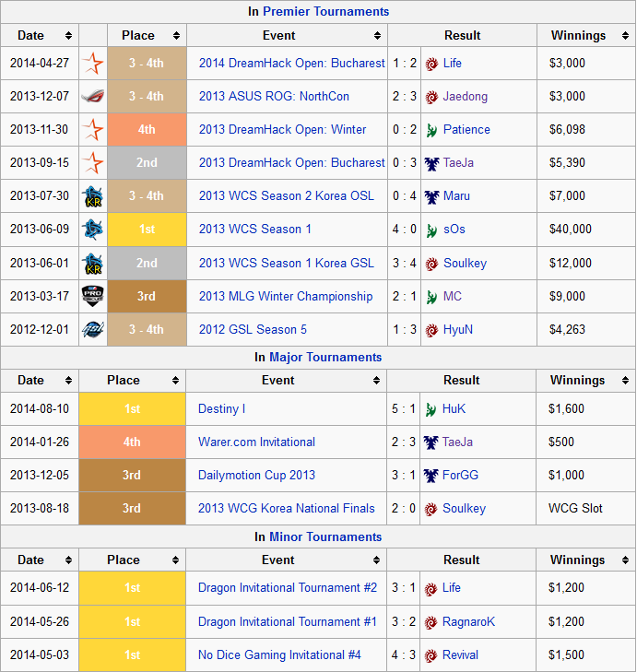
Task: Open the Premier Tournaments heading link
Action: coord(325,11)
